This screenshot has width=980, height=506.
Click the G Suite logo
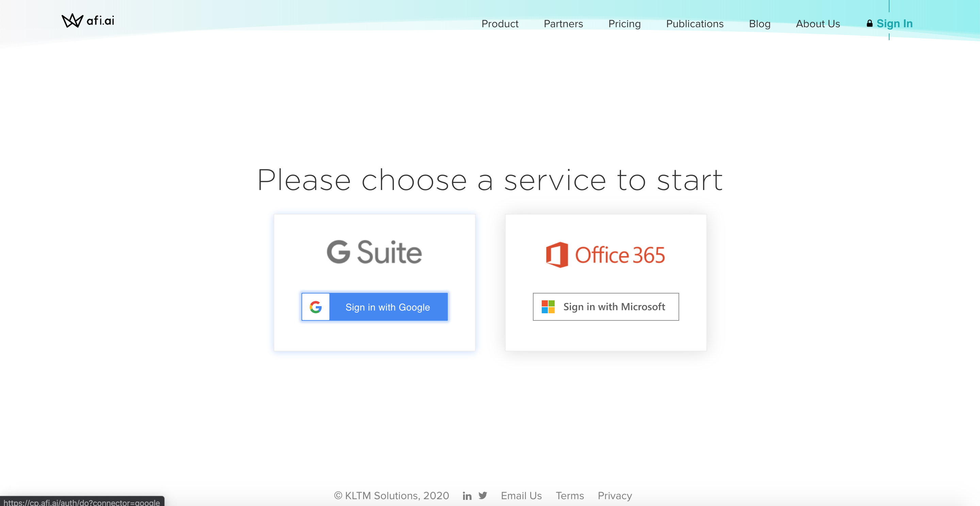(374, 252)
